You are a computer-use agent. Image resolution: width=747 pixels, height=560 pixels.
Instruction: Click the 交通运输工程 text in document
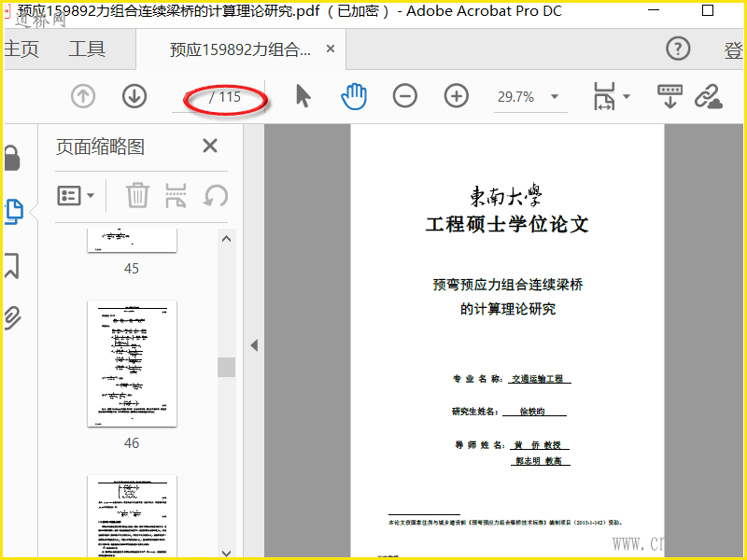click(538, 379)
